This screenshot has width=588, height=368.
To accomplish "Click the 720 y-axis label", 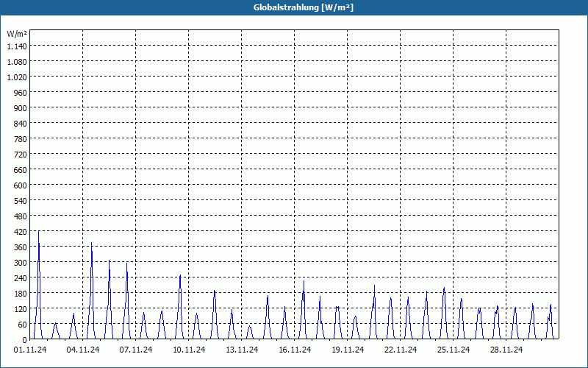I will 21,155.
